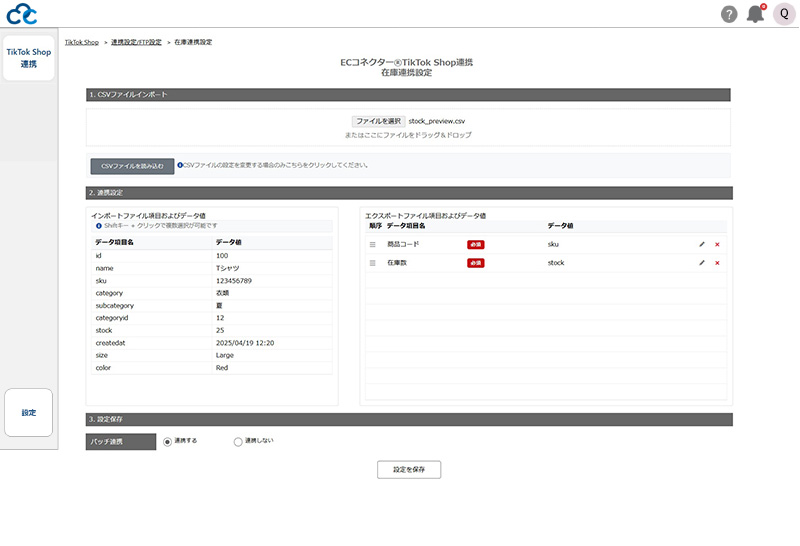This screenshot has height=546, width=800.
Task: Open the notifications bell
Action: click(756, 14)
